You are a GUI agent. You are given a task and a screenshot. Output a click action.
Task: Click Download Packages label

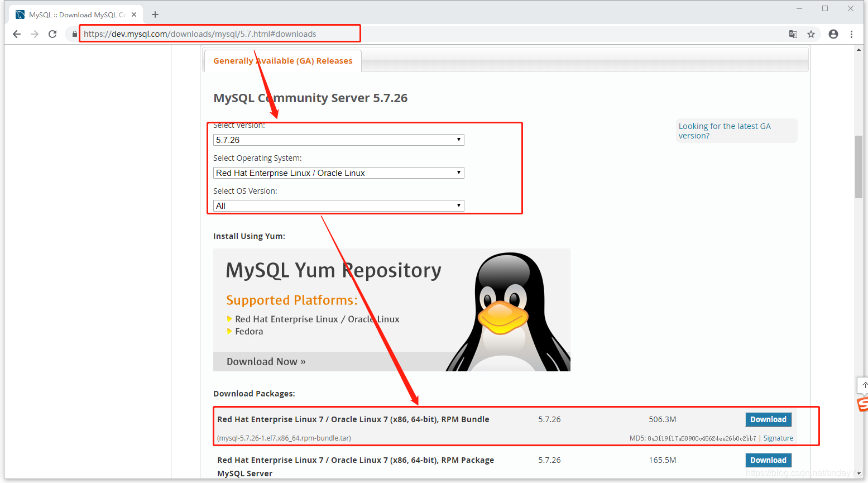tap(254, 394)
